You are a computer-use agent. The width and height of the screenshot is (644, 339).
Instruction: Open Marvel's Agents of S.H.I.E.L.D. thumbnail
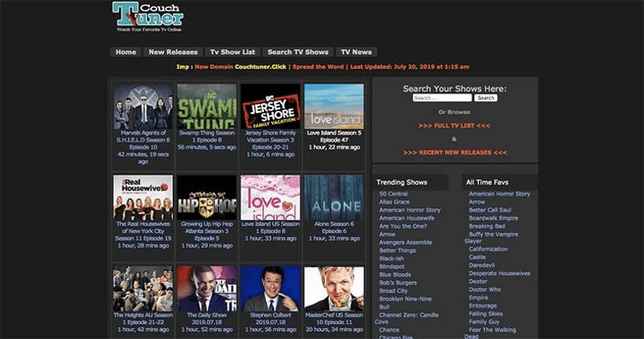pos(143,106)
